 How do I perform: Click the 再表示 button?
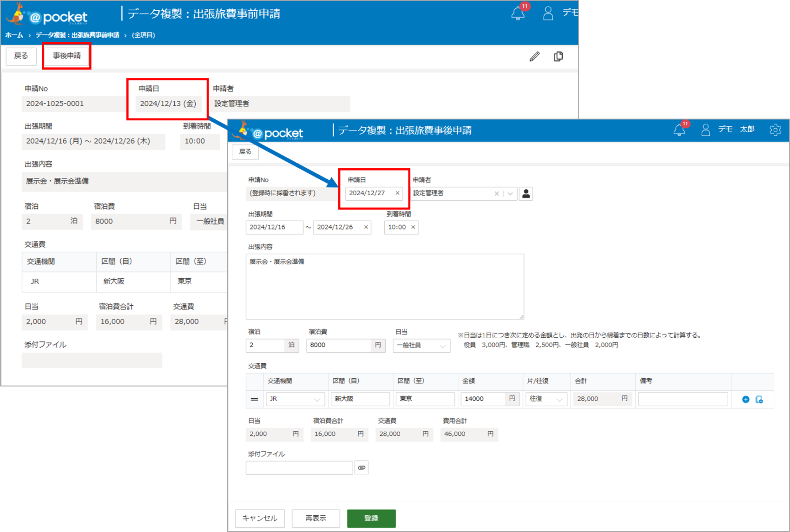(316, 519)
